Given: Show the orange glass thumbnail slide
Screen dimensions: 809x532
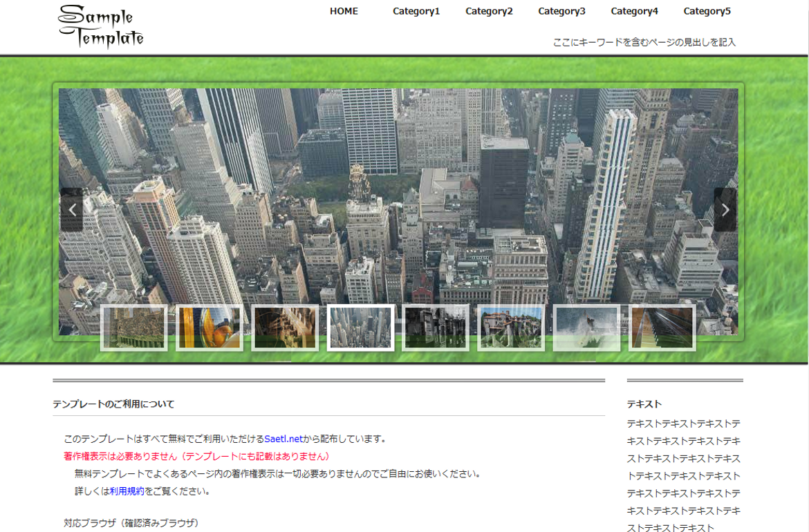Looking at the screenshot, I should point(210,327).
